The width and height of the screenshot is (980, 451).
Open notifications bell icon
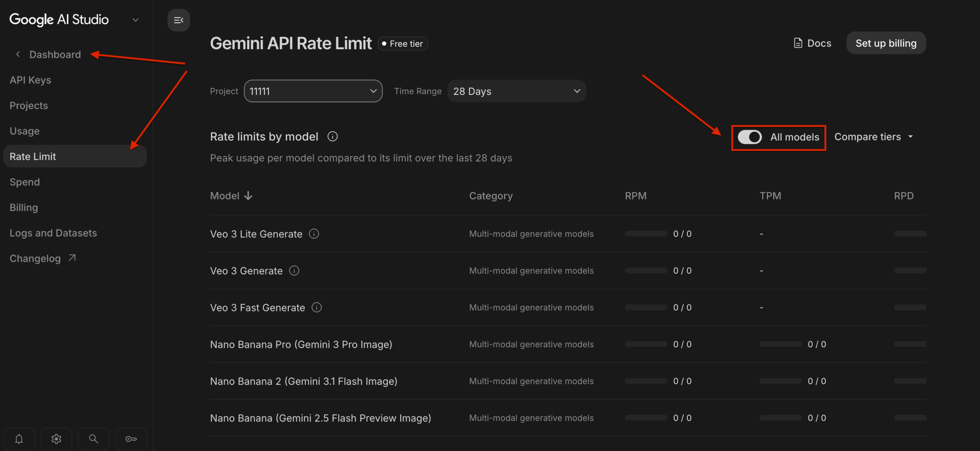tap(19, 439)
